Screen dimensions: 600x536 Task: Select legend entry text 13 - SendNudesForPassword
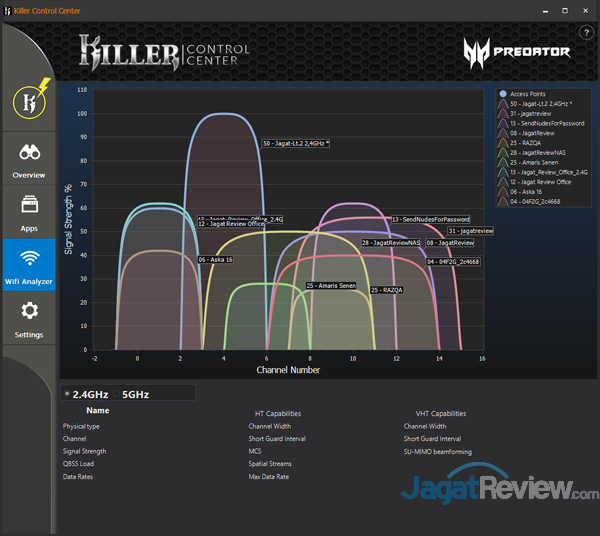click(547, 124)
